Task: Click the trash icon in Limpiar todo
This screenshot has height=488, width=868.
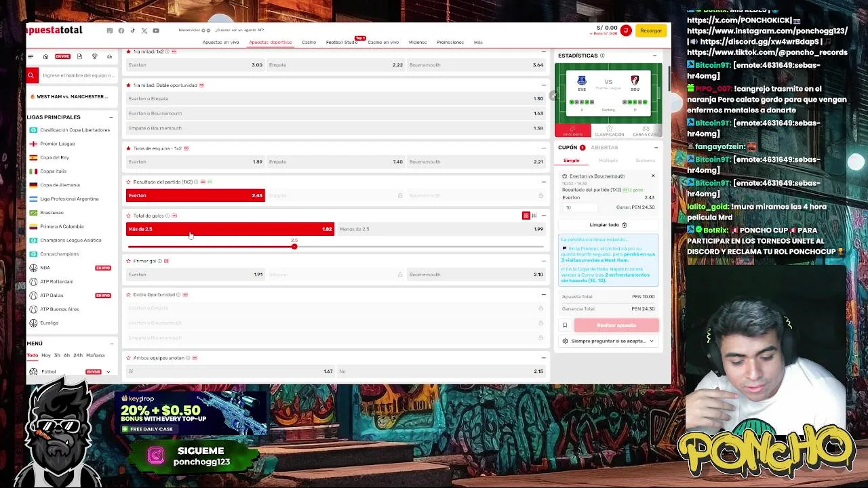Action: click(x=625, y=225)
